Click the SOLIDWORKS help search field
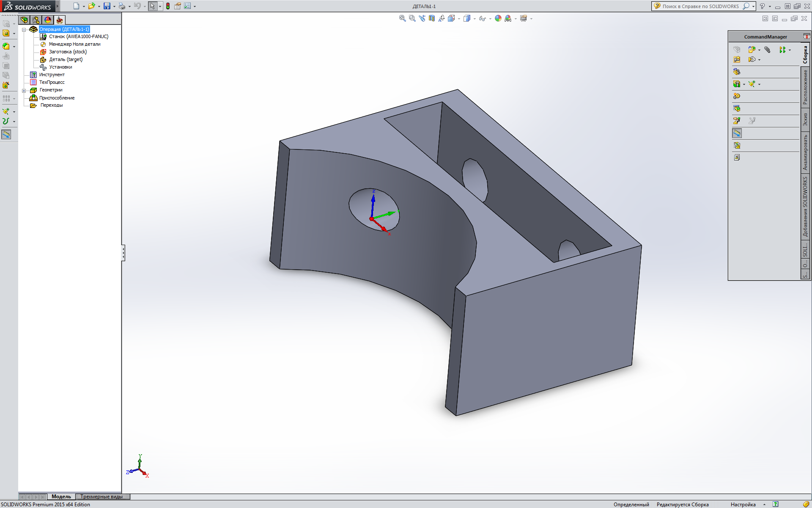The height and width of the screenshot is (508, 812). [x=700, y=6]
